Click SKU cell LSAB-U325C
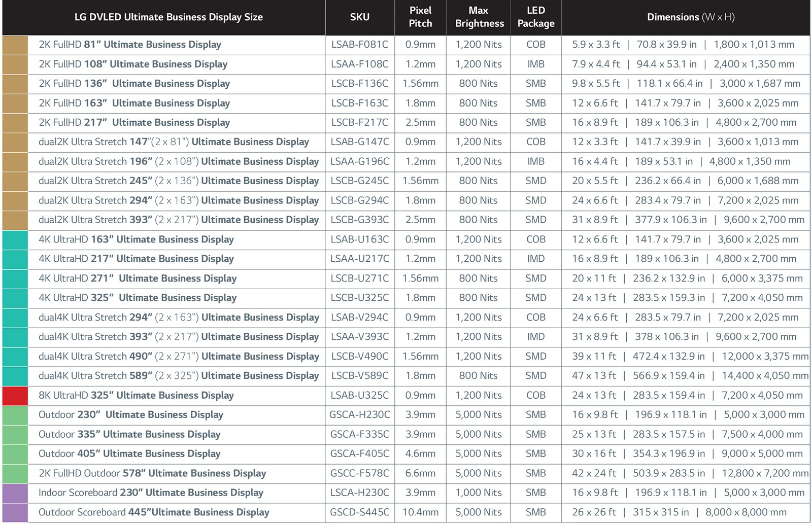Screen dimensions: 812x525 tap(360, 396)
